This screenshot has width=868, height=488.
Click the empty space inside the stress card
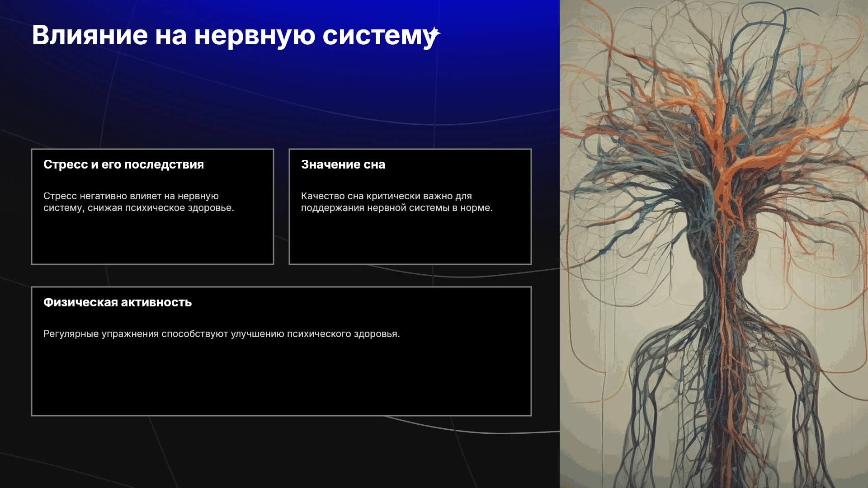click(x=152, y=239)
